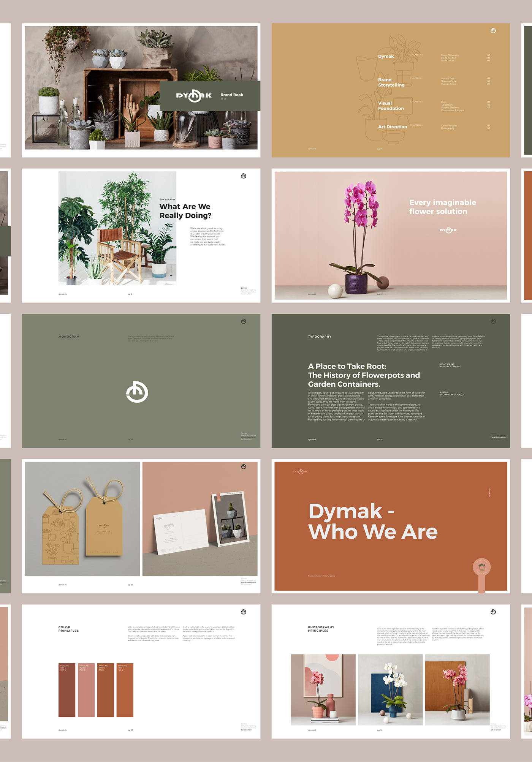Viewport: 532px width, 762px height.
Task: Click the Dymak logo atop the 'Who We Are' slide
Action: coord(300,472)
